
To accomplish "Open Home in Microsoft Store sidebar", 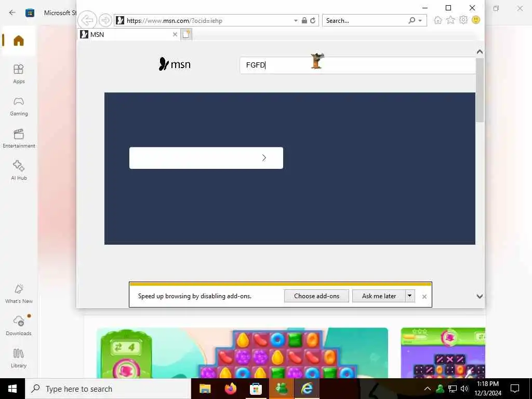I will 19,41.
